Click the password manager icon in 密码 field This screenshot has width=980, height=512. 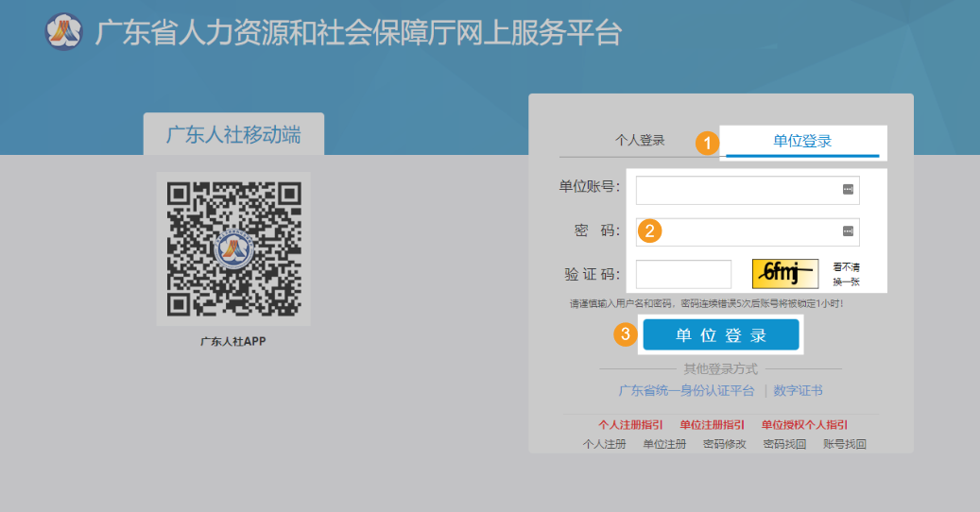point(848,231)
